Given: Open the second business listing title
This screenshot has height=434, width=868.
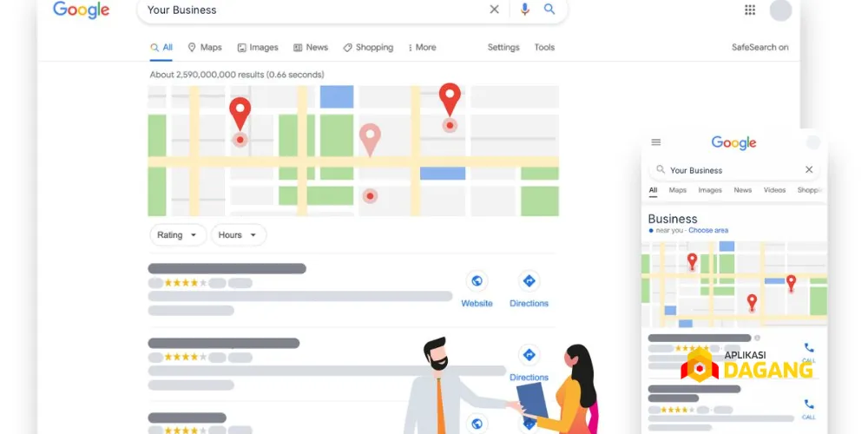Looking at the screenshot, I should [224, 343].
